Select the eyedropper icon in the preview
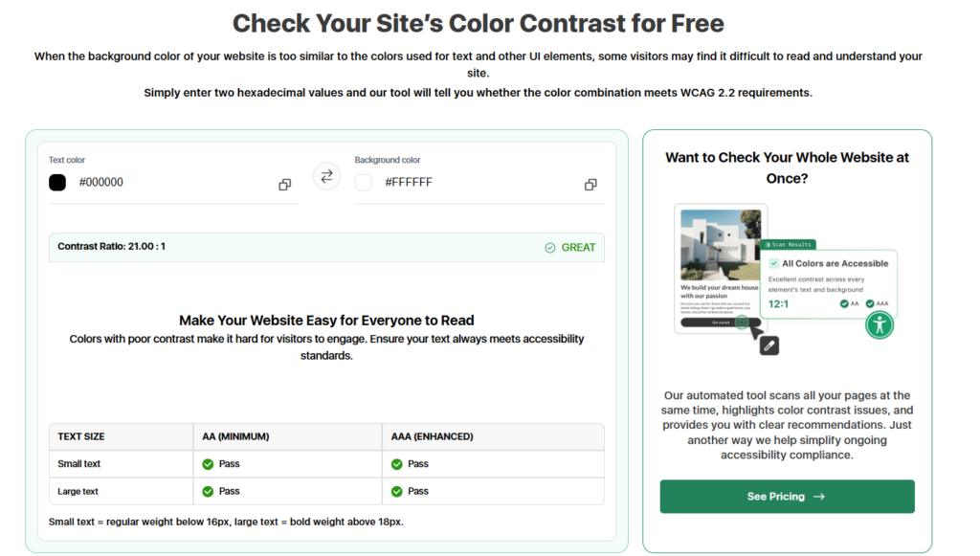The image size is (980, 556). (x=768, y=346)
